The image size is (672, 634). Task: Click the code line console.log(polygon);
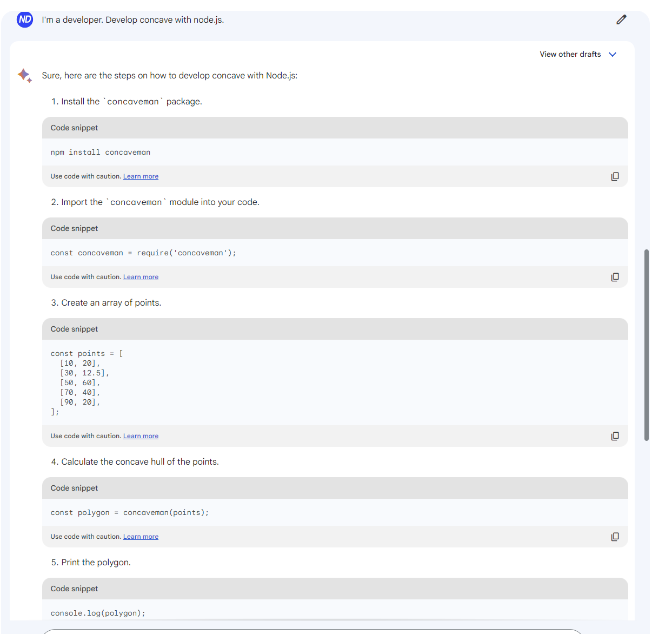point(98,613)
